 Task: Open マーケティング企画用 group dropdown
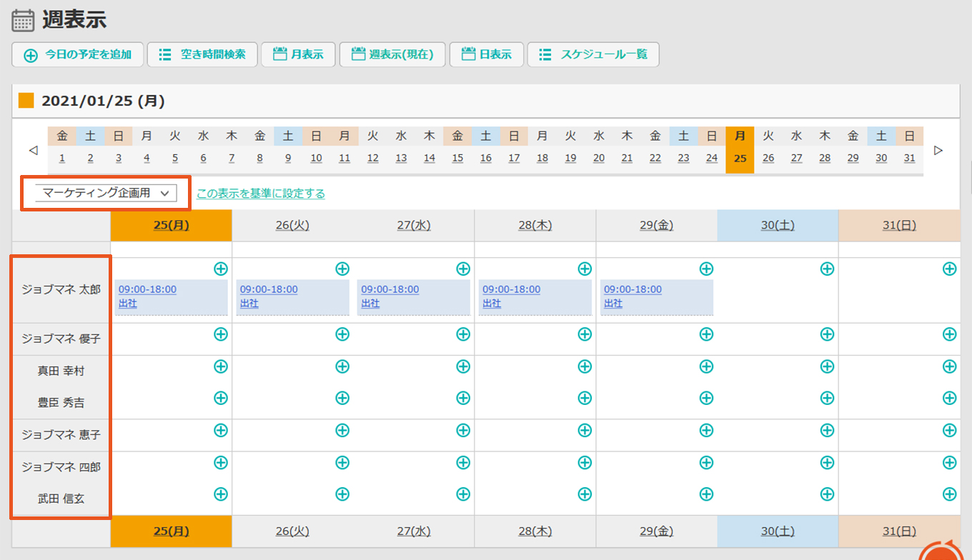point(106,193)
